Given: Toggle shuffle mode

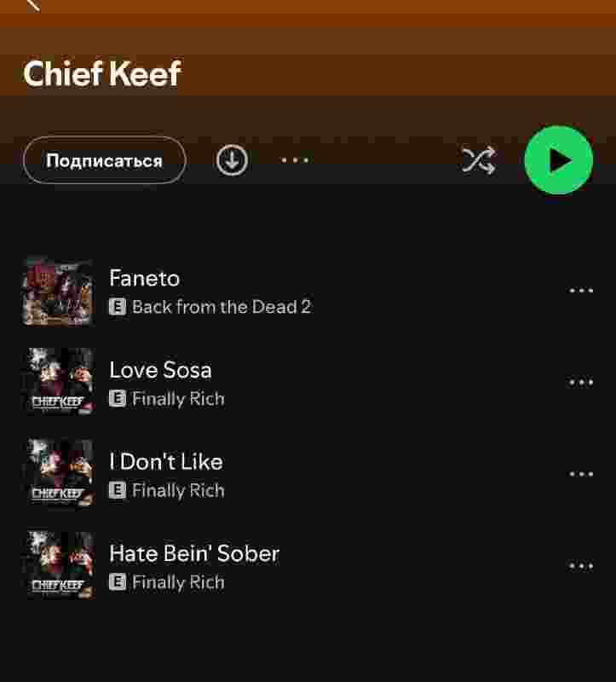Looking at the screenshot, I should 478,160.
